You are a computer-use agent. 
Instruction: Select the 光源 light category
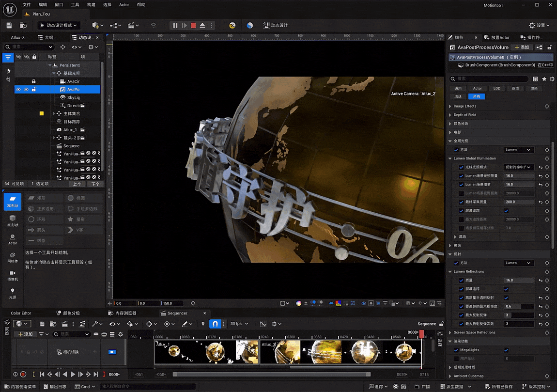(13, 294)
